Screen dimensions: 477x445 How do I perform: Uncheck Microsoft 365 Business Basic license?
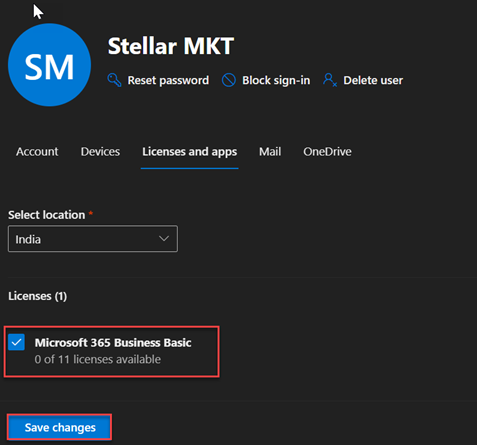click(16, 342)
